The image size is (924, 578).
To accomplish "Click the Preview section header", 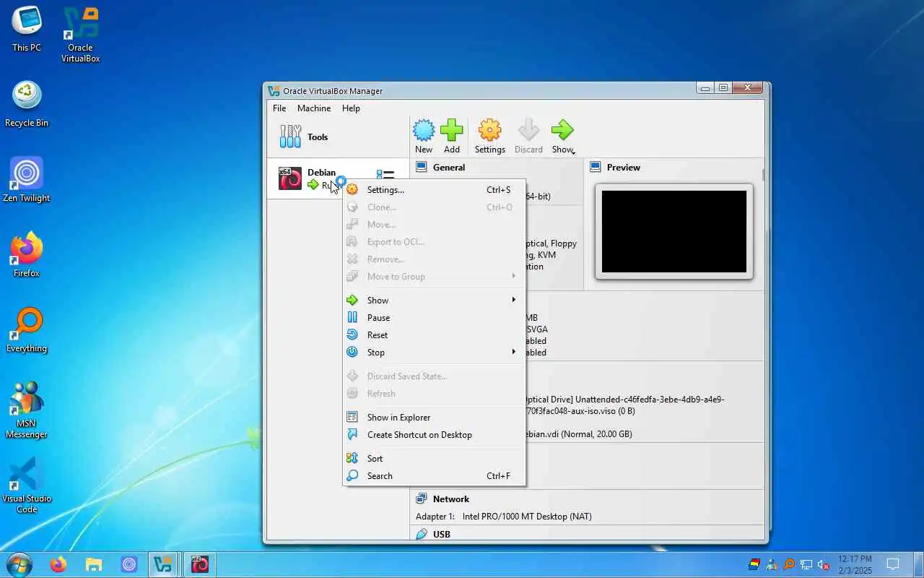I will [624, 168].
